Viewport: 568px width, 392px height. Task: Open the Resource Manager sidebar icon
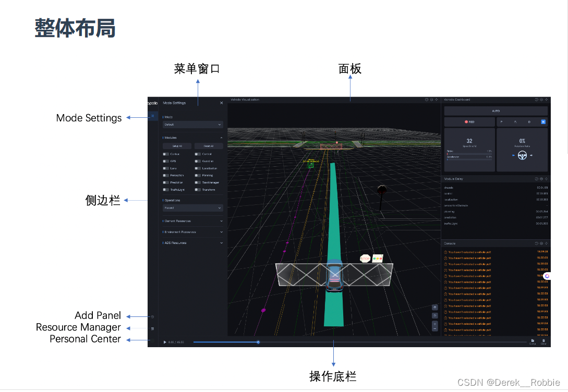(x=152, y=328)
